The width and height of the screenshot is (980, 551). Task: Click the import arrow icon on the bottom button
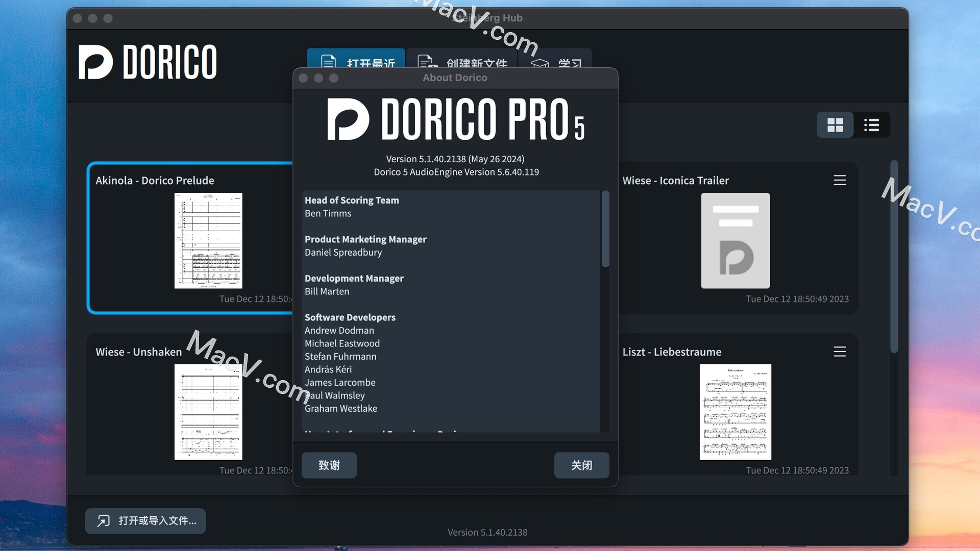pos(103,521)
